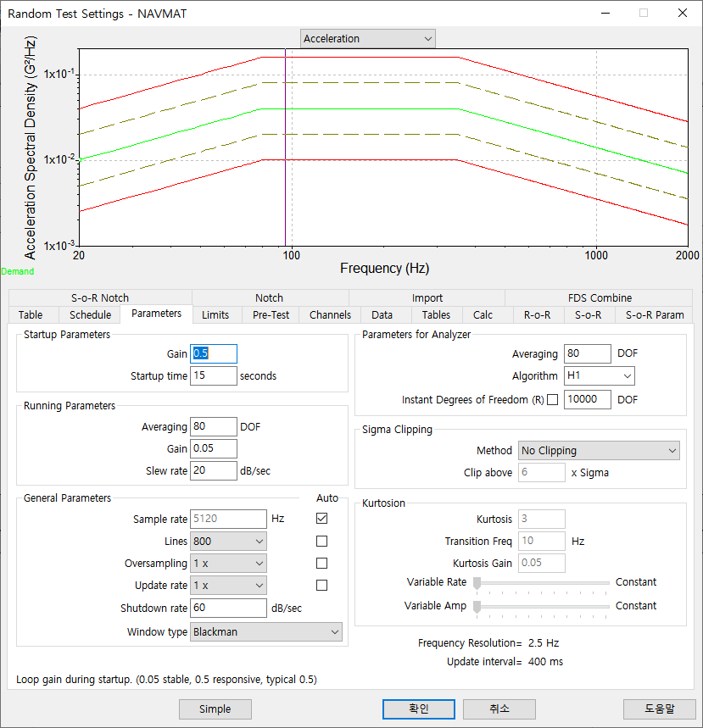The height and width of the screenshot is (728, 703).
Task: Click the 취소 (Cancel) button
Action: 499,709
